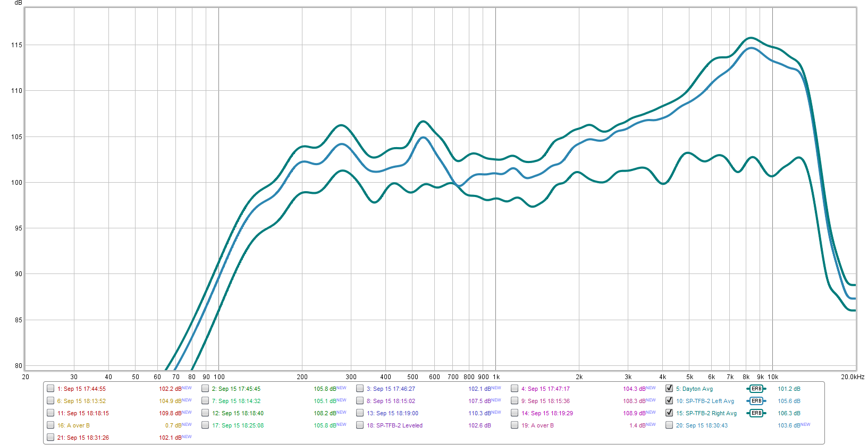Toggle ERB smoothing icon for SP-TFB-2 Right Avg
This screenshot has height=445, width=868.
point(756,413)
